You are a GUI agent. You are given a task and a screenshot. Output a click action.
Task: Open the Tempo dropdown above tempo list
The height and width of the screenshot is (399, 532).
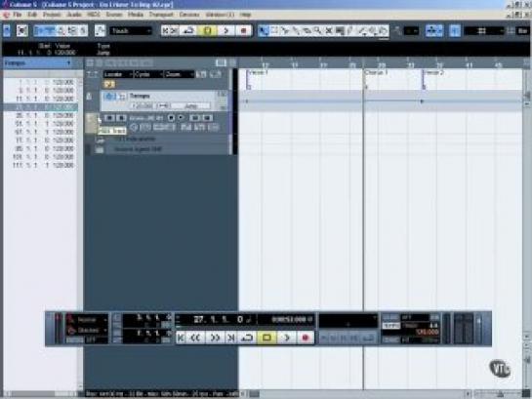click(38, 63)
